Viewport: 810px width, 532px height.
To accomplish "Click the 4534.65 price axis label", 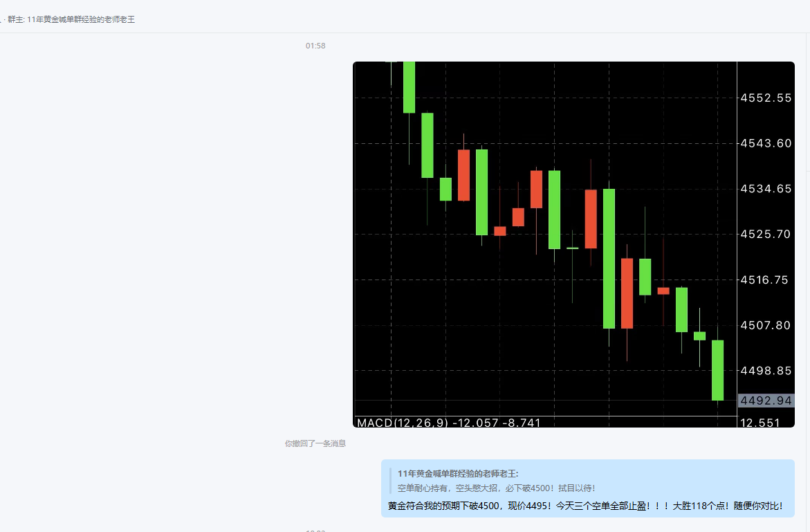I will (766, 189).
